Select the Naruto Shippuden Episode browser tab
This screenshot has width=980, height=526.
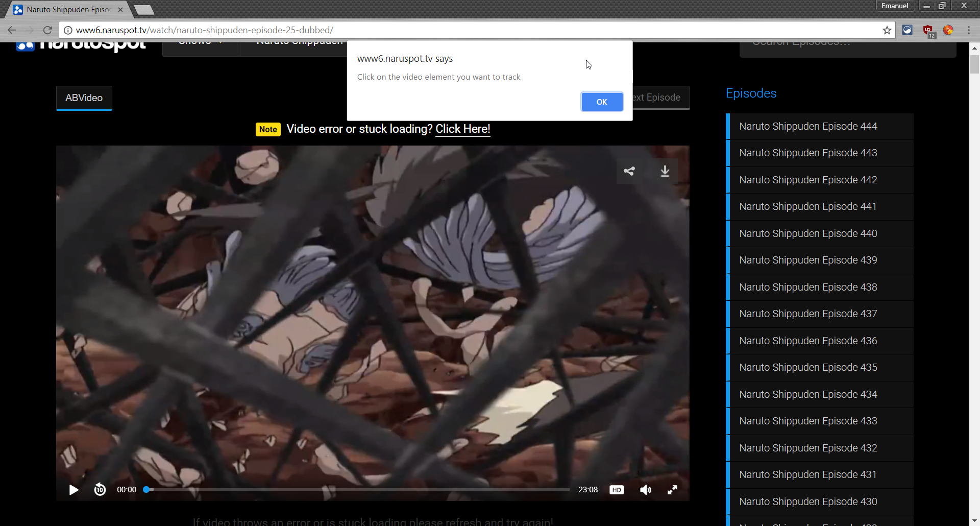click(x=68, y=10)
